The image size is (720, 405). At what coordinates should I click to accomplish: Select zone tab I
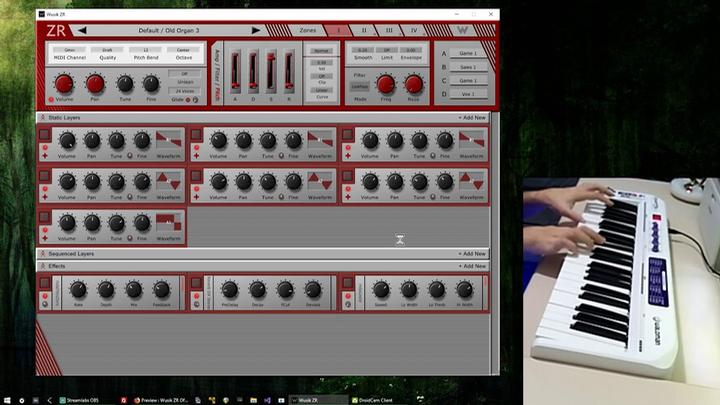tap(338, 30)
